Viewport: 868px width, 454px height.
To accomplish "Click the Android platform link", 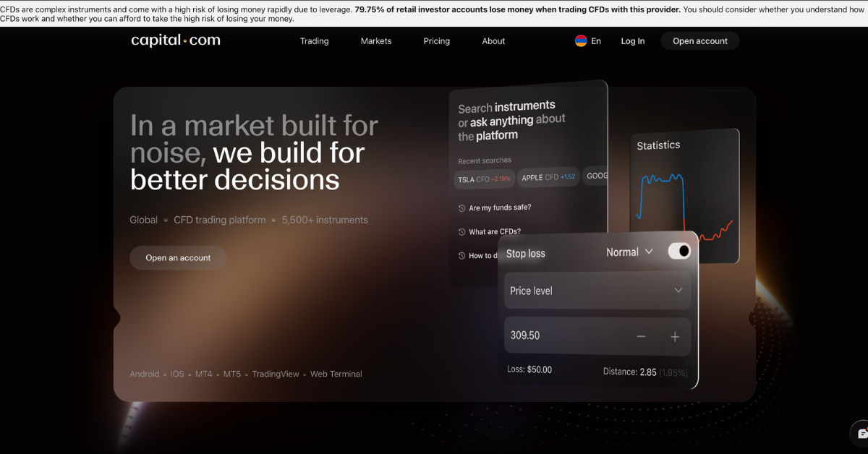I will point(145,374).
